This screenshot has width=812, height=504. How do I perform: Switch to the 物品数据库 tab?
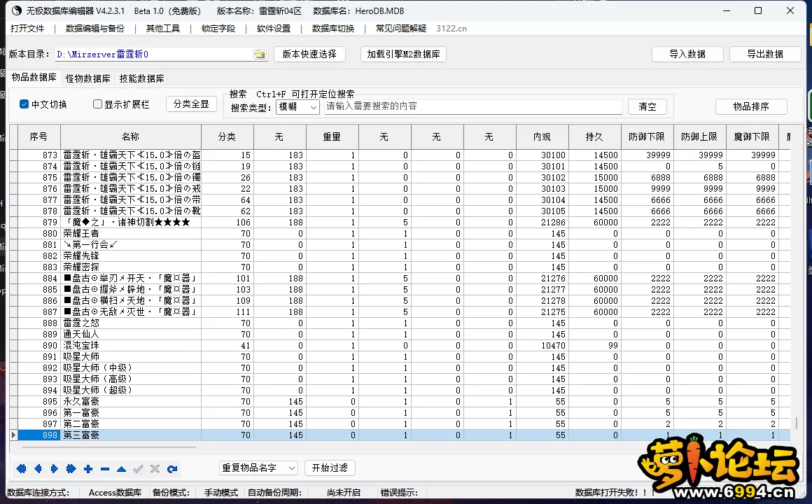(x=34, y=77)
